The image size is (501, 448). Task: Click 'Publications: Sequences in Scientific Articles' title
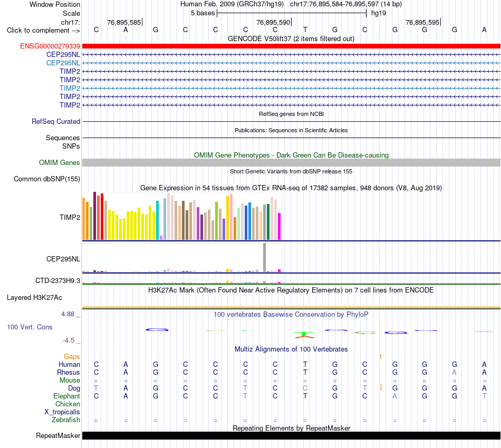coord(291,130)
